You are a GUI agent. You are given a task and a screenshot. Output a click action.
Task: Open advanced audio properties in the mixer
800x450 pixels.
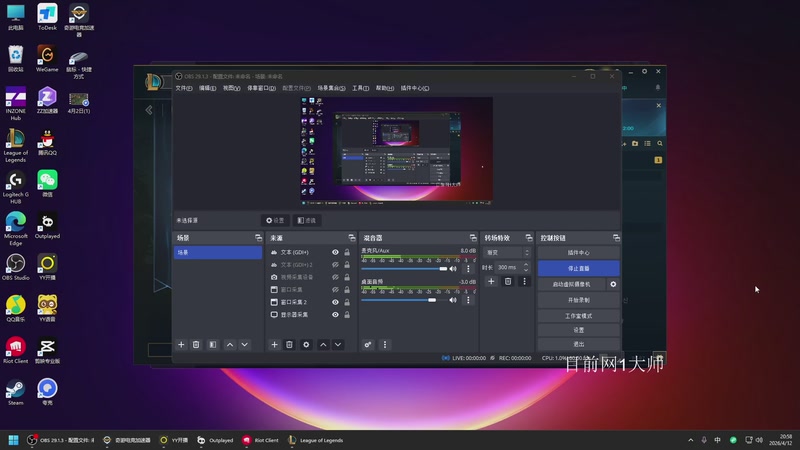tap(368, 344)
